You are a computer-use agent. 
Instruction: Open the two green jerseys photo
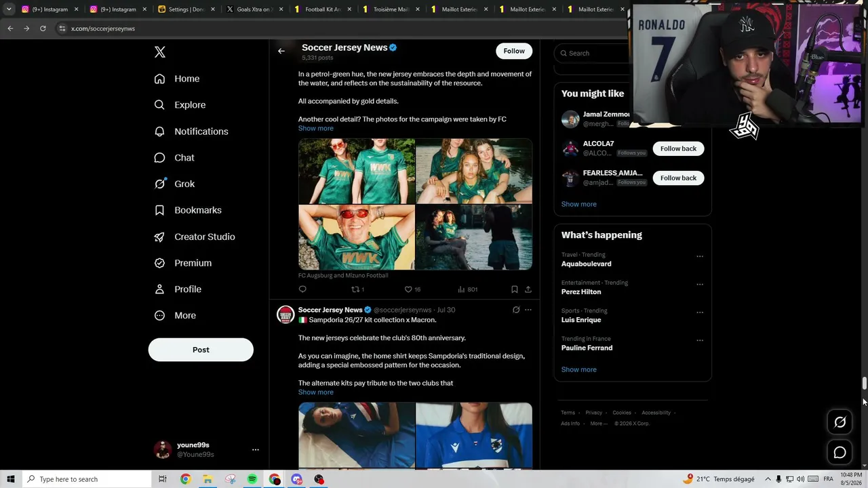pos(357,171)
